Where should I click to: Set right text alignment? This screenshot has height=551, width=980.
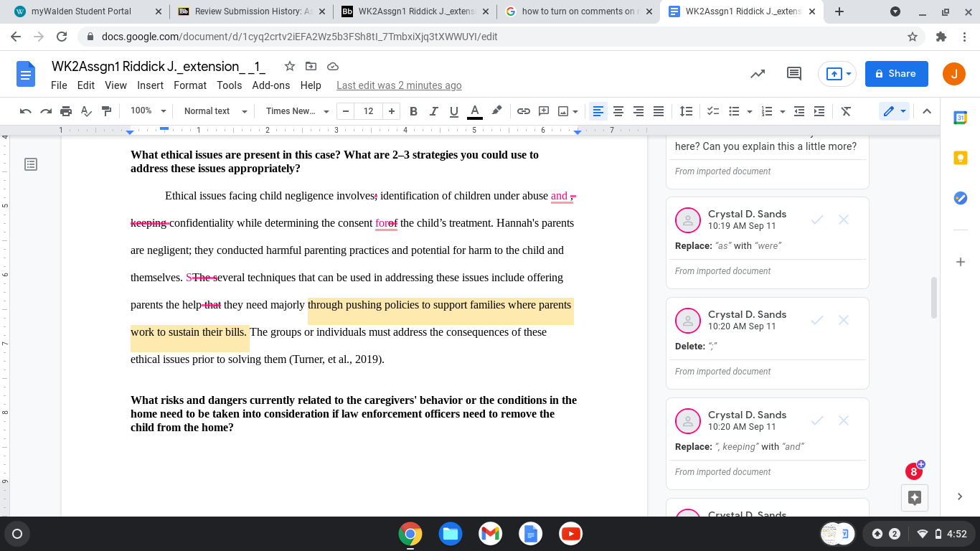coord(639,111)
